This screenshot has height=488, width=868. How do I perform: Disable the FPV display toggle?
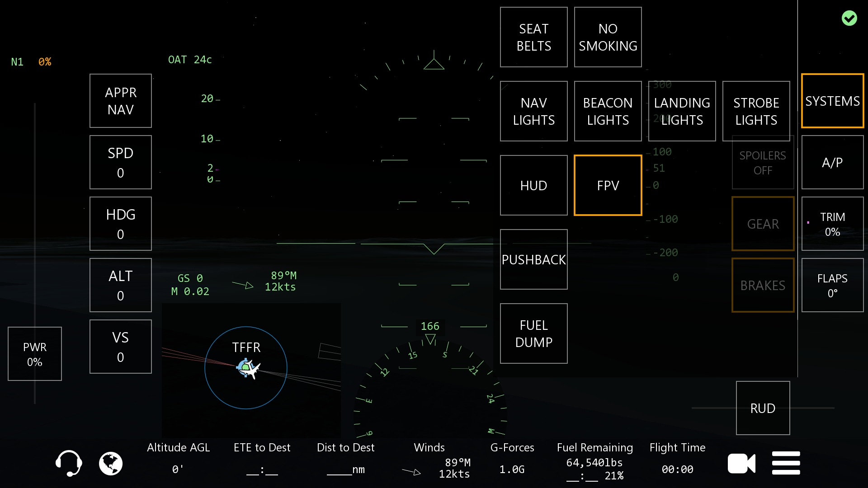click(x=608, y=185)
